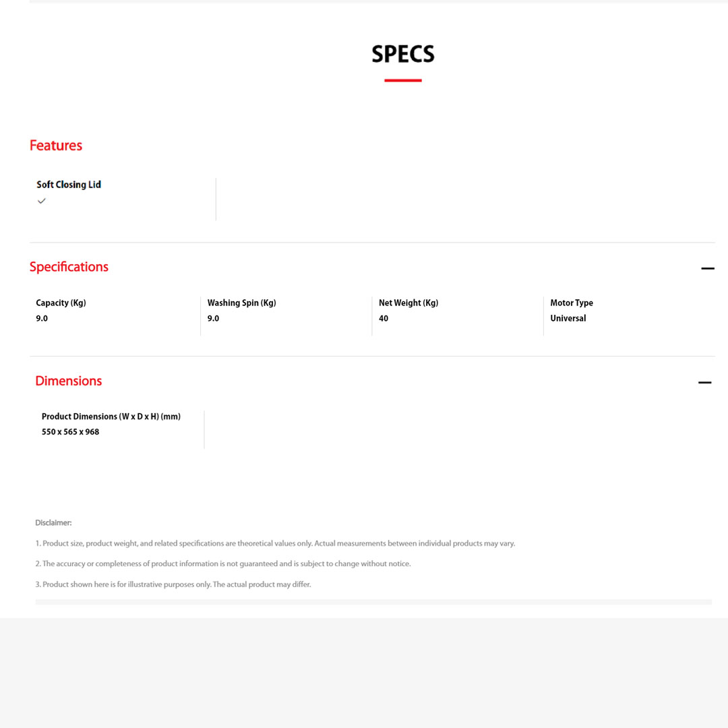The image size is (728, 728).
Task: Click the Dimensions section heading
Action: [69, 381]
